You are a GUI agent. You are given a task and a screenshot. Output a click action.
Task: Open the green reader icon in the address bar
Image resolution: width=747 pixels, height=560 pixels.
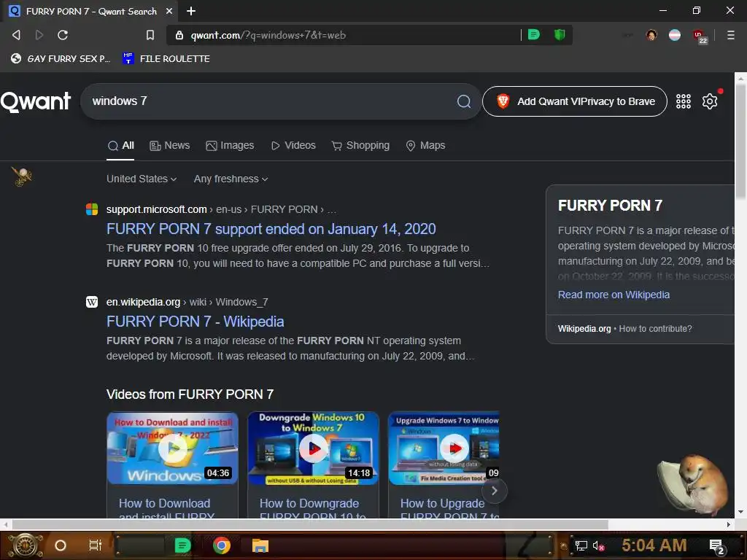pos(533,35)
